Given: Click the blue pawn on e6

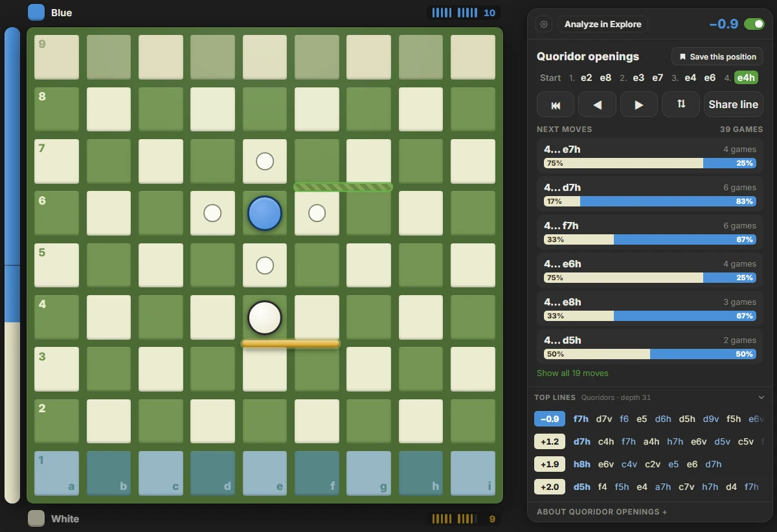Looking at the screenshot, I should click(265, 214).
